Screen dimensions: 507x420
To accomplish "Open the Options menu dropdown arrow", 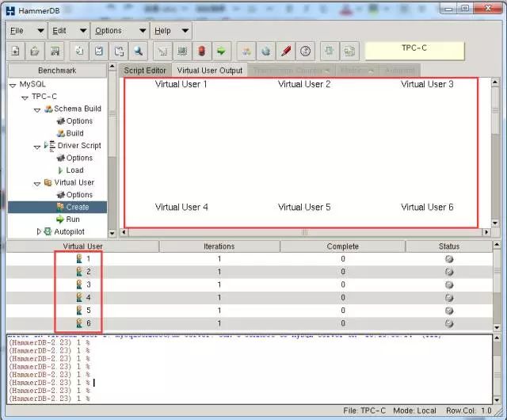I will coord(143,31).
